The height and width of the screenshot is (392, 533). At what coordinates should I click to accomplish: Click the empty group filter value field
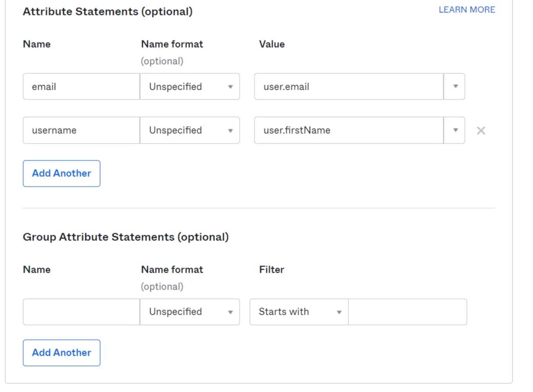coord(407,312)
